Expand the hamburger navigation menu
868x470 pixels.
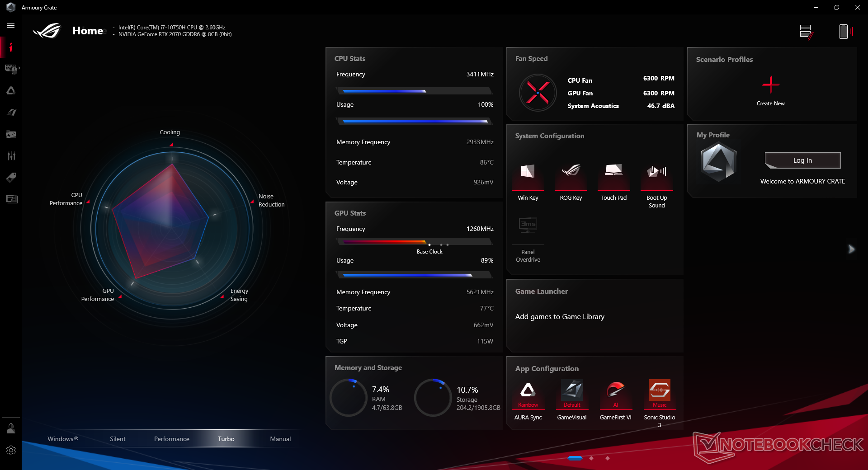pyautogui.click(x=11, y=26)
